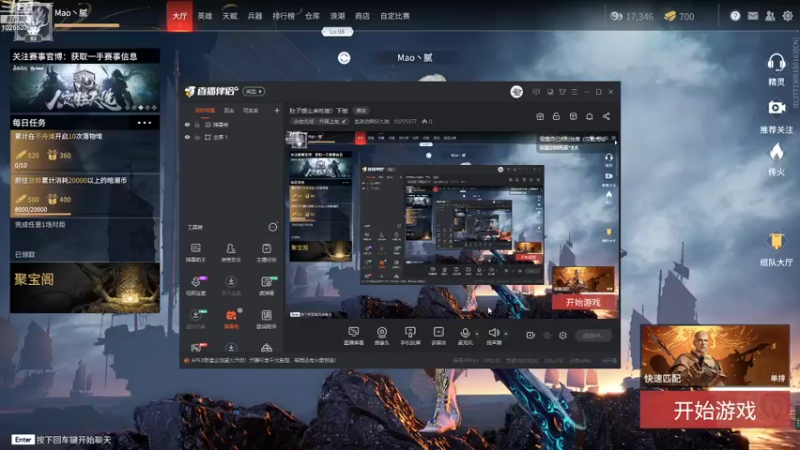Viewport: 800px width, 450px height.
Task: Expand the microphone options arrow
Action: point(477,334)
